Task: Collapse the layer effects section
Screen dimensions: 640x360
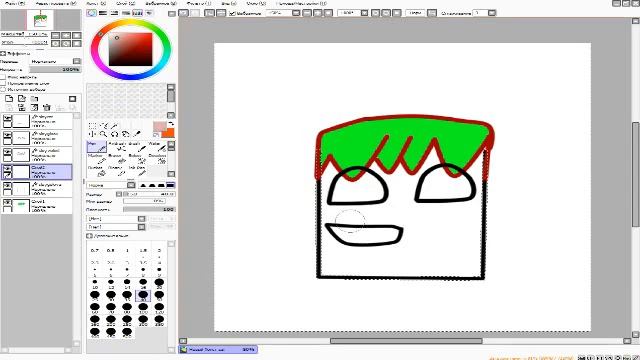Action: (x=3, y=53)
